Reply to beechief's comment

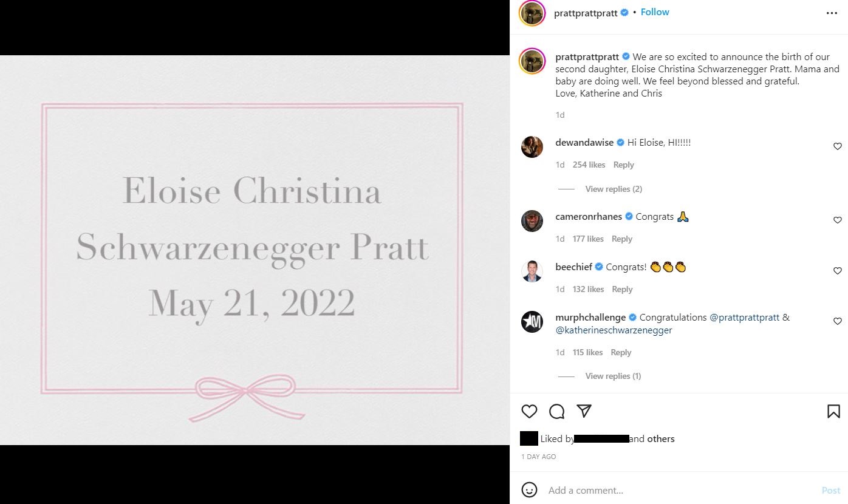pos(622,289)
